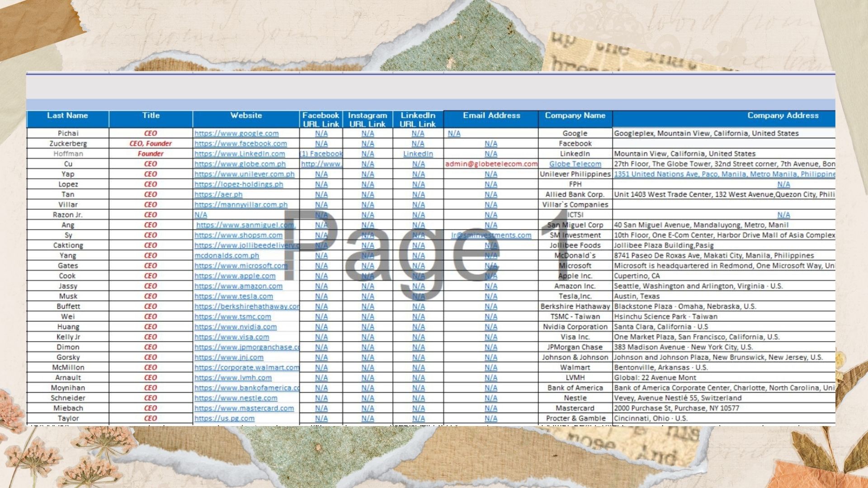Open the mcdonalds.com.ph link

tap(226, 256)
